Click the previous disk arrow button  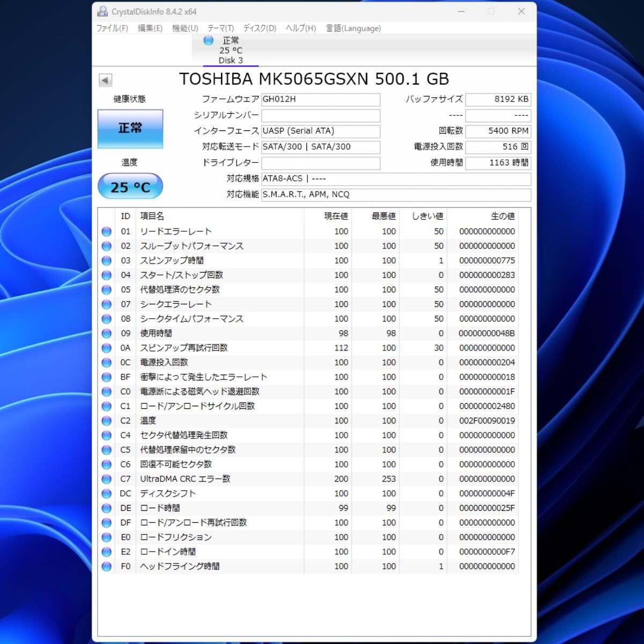click(x=105, y=80)
